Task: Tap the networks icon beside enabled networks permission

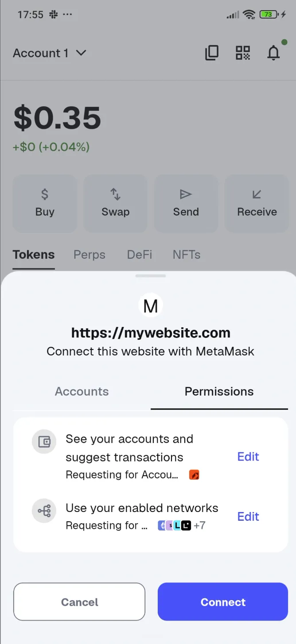Action: click(x=44, y=510)
